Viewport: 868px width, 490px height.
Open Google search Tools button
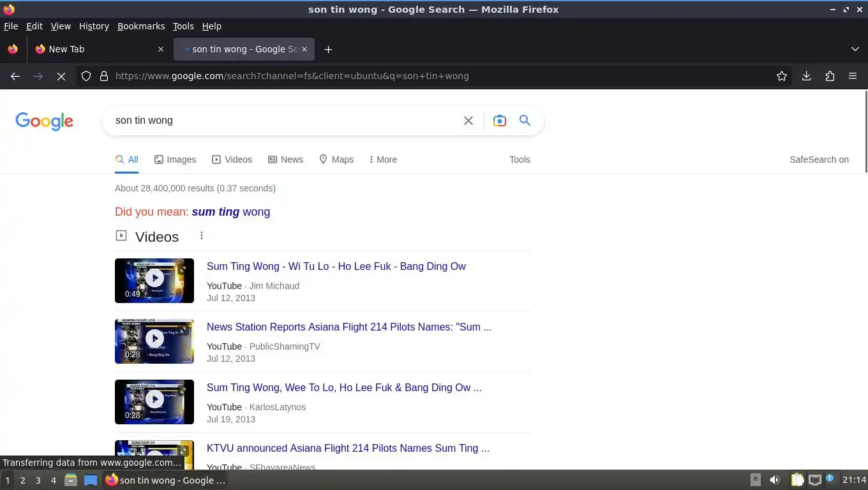pyautogui.click(x=520, y=160)
